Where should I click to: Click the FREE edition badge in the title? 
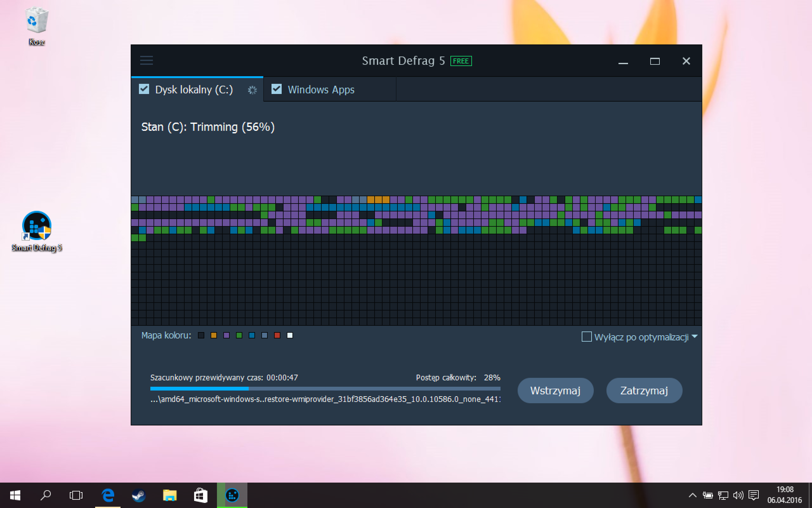[x=461, y=61]
